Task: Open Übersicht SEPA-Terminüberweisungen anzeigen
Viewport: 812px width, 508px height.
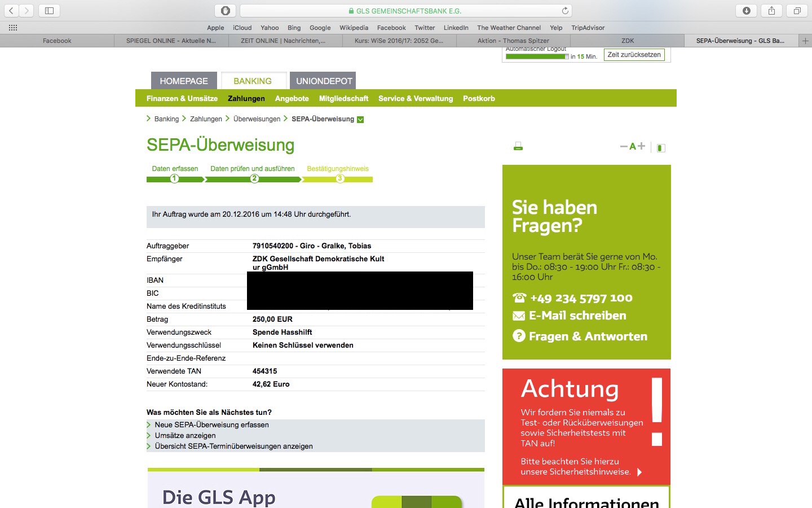Action: pyautogui.click(x=233, y=446)
